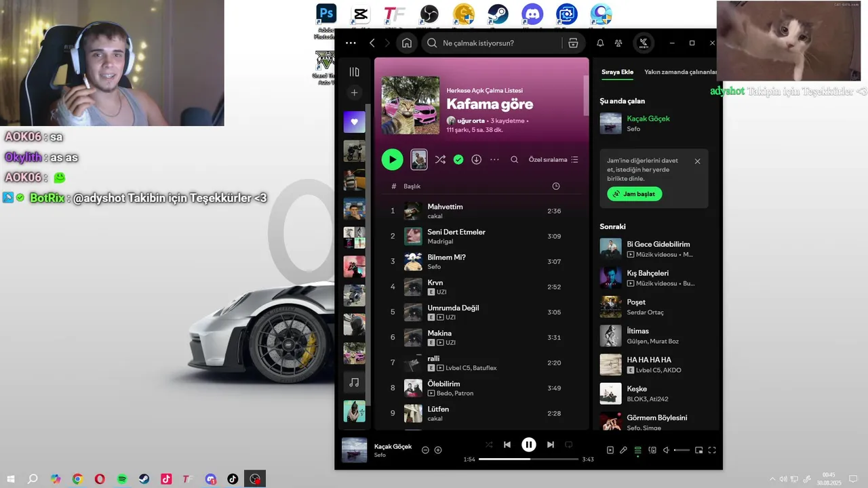Open the local files music-note item in the sidebar
Image resolution: width=868 pixels, height=488 pixels.
tap(354, 382)
